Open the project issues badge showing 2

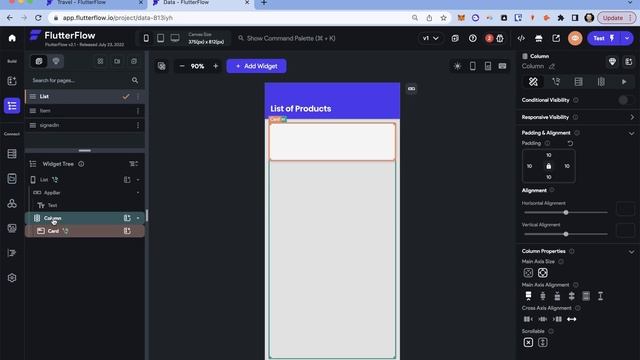click(x=489, y=38)
